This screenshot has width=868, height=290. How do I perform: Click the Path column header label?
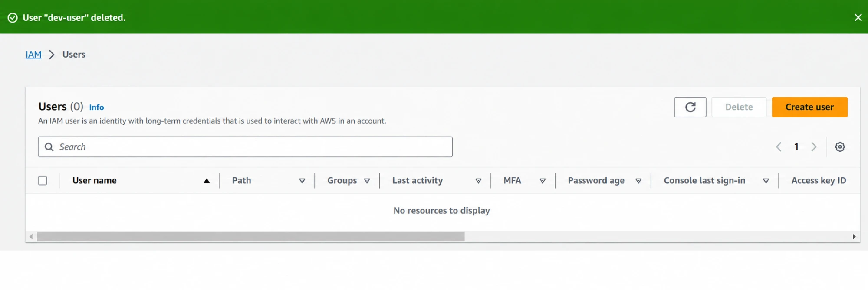(241, 181)
